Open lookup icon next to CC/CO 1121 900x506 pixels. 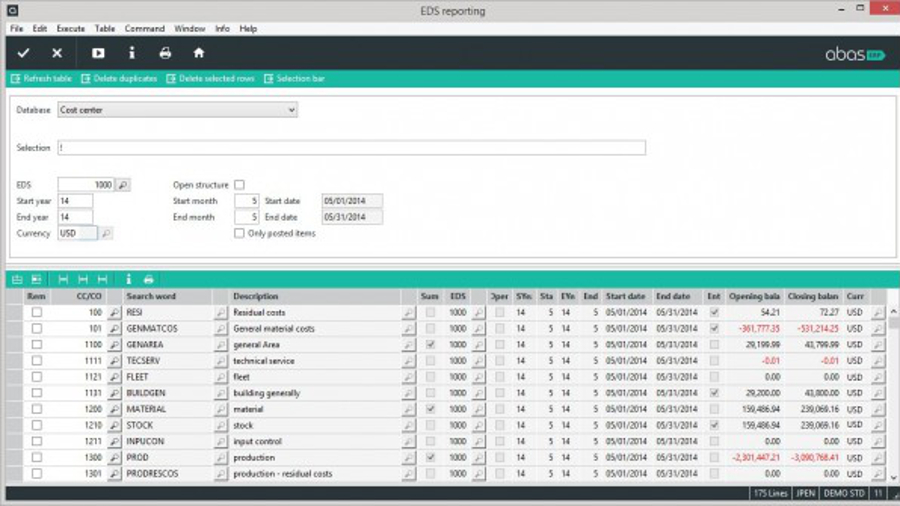coord(114,377)
